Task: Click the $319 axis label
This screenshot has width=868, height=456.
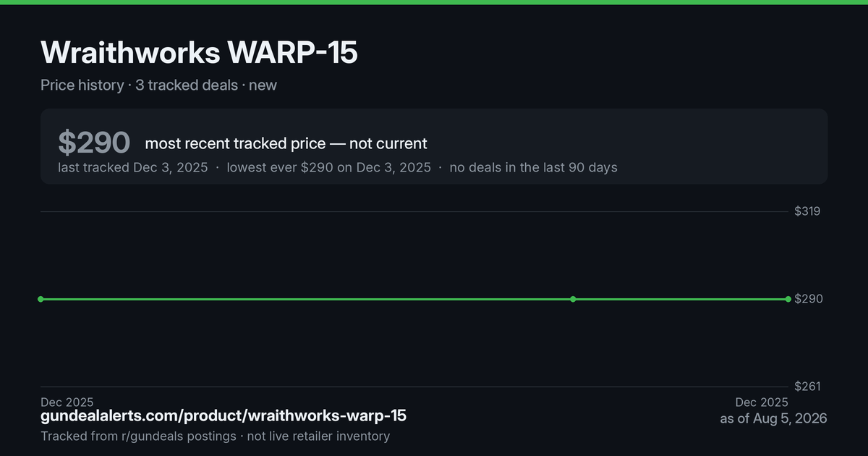Action: point(807,211)
